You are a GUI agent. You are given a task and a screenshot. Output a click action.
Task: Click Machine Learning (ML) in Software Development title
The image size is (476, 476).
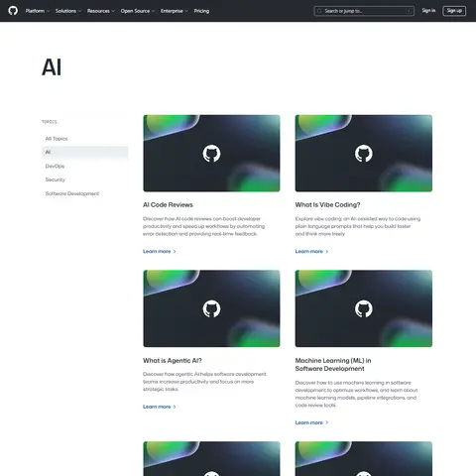click(x=333, y=365)
